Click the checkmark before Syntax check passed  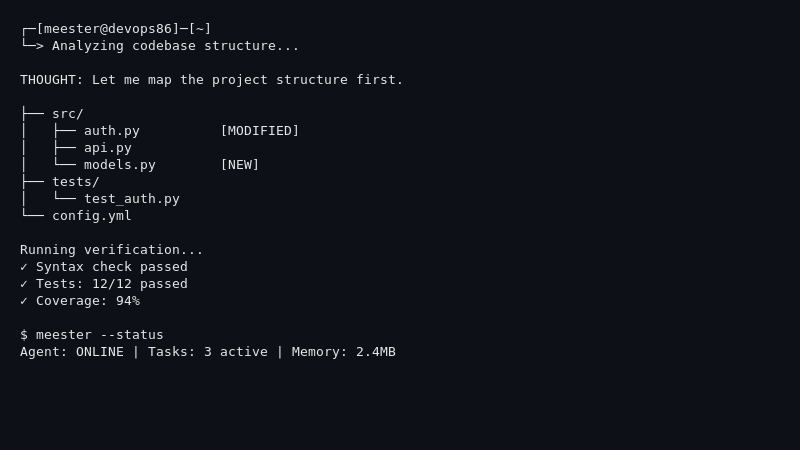click(23, 267)
